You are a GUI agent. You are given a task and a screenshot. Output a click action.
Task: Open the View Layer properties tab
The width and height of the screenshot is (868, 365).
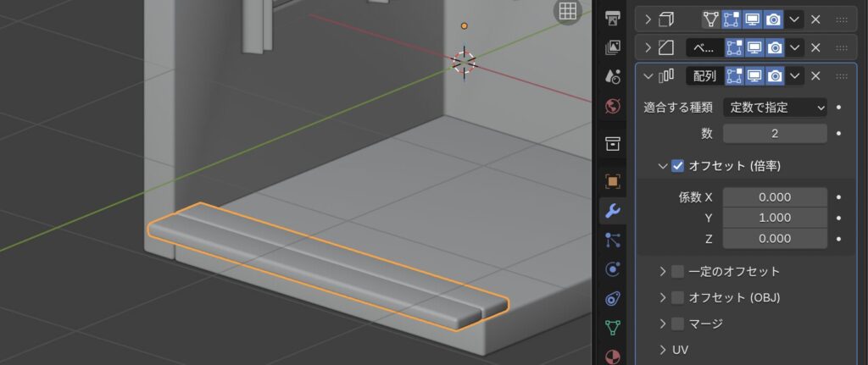(x=613, y=48)
